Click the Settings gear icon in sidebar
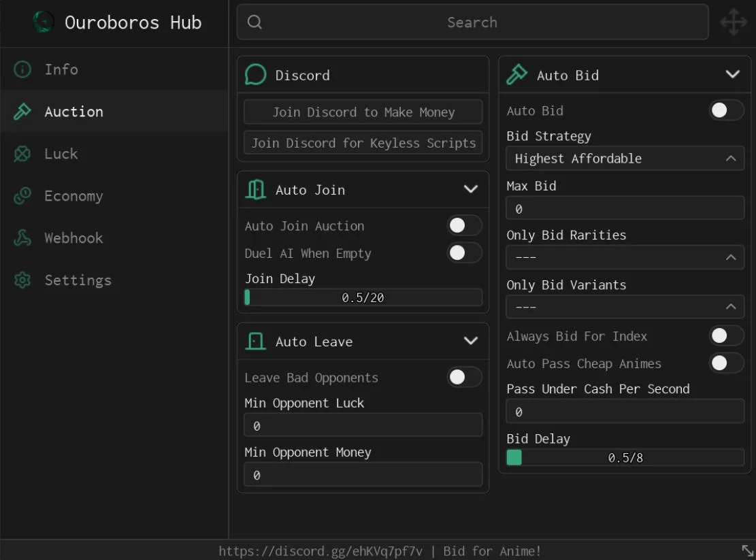Screen dimensions: 756x560 click(x=22, y=280)
